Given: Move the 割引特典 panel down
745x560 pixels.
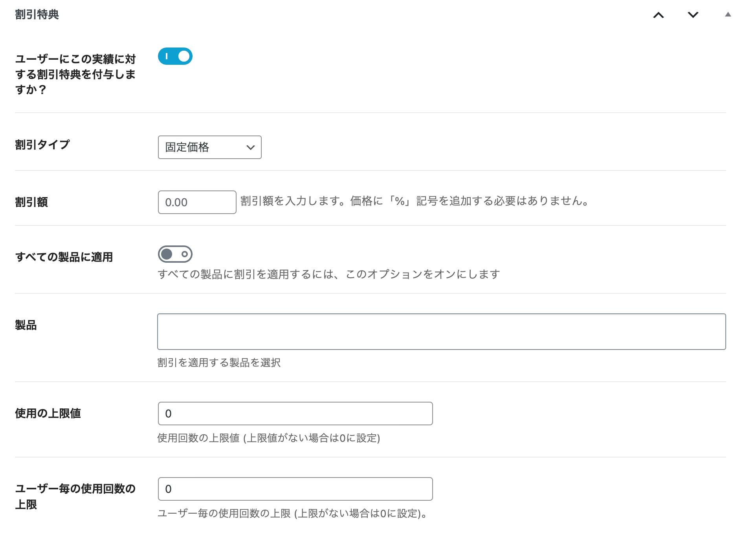Looking at the screenshot, I should (x=693, y=15).
